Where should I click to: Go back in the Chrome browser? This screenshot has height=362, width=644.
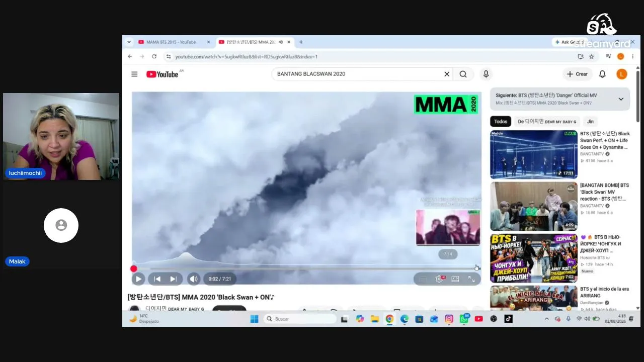point(130,56)
